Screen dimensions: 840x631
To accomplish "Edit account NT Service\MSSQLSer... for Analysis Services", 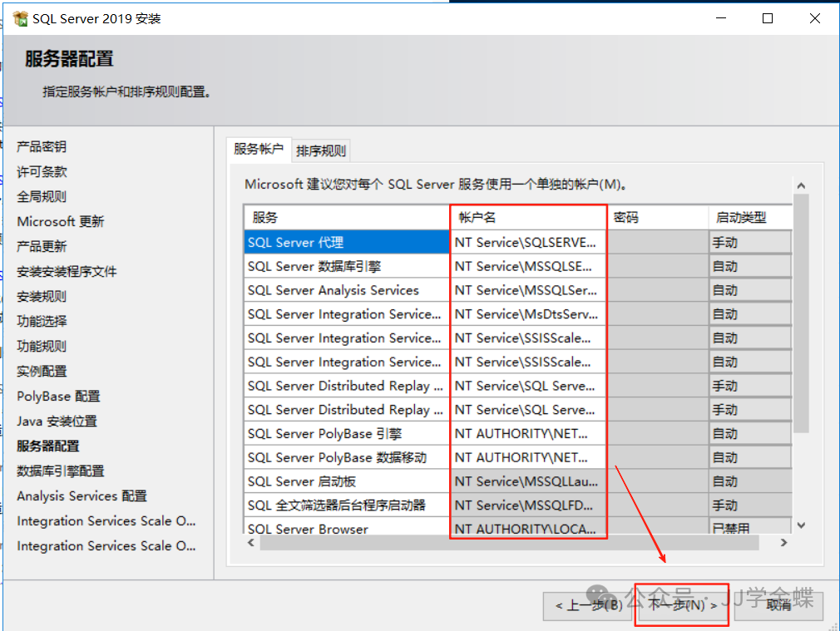I will pos(528,290).
